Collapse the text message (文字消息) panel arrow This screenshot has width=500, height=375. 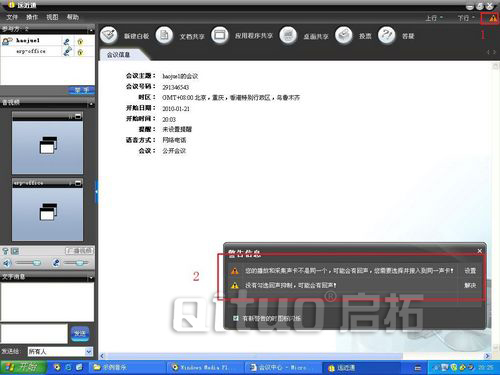click(91, 277)
